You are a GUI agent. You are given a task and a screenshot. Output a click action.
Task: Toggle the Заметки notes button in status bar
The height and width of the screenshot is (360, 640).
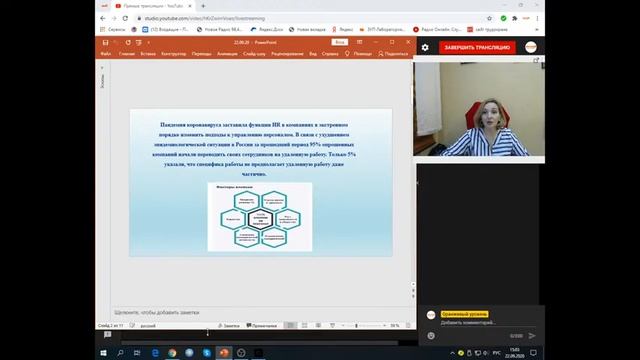(x=229, y=326)
